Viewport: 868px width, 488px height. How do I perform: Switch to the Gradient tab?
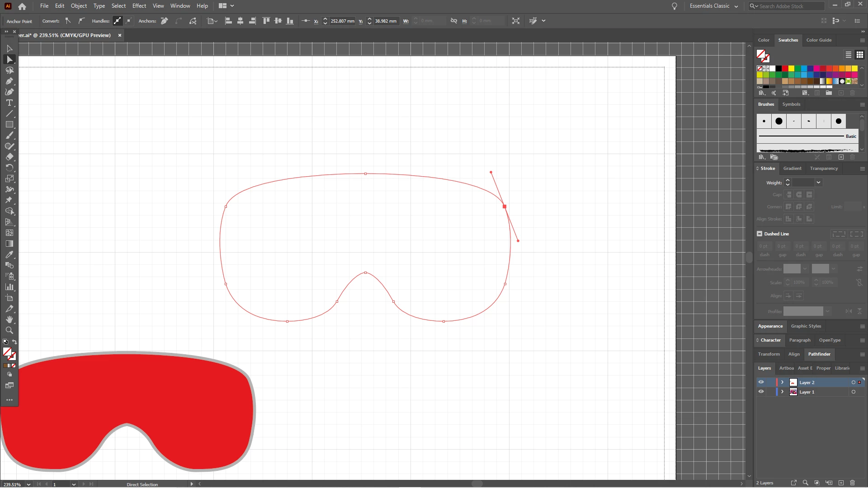coord(792,168)
